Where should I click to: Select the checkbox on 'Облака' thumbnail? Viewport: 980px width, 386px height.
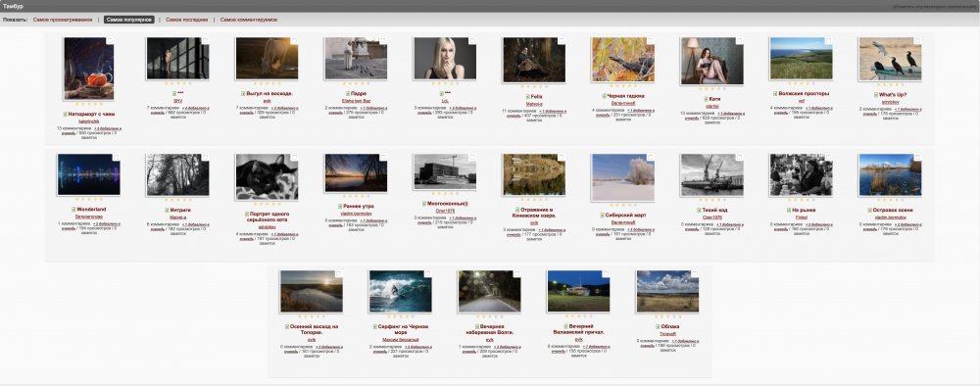(x=695, y=274)
